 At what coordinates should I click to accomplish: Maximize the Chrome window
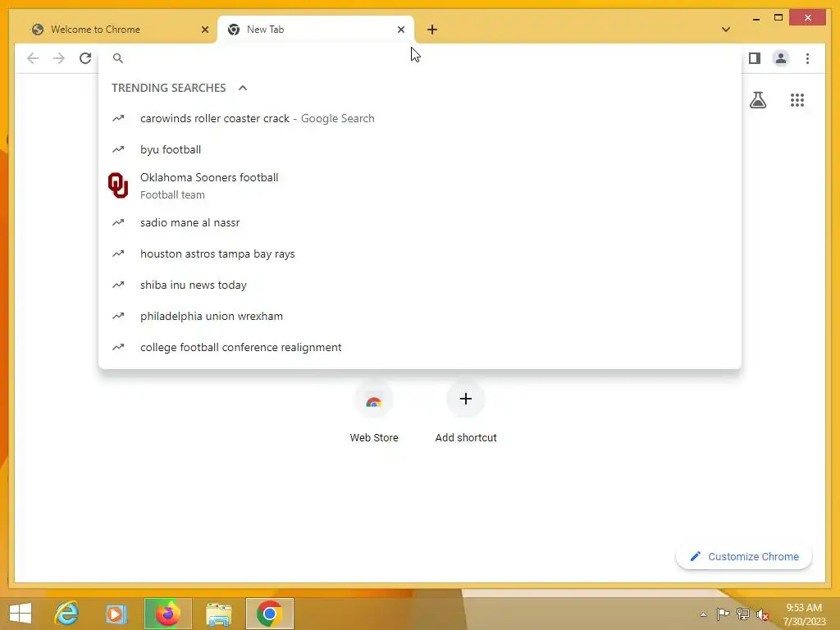(x=778, y=18)
